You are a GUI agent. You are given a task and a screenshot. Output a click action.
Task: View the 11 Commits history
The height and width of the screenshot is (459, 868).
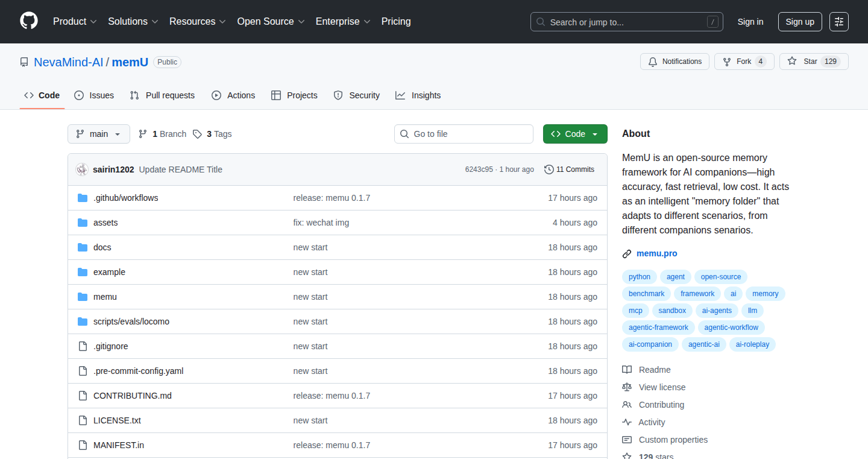(x=569, y=169)
